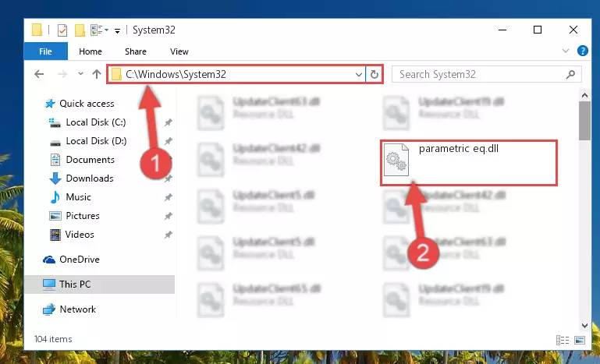Click the scroll up arrow of file list
Image resolution: width=600 pixels, height=364 pixels.
584,95
